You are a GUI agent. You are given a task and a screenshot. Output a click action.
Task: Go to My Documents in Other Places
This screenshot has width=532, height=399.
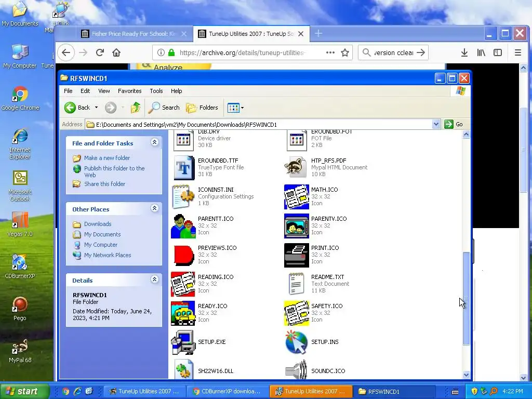(102, 234)
